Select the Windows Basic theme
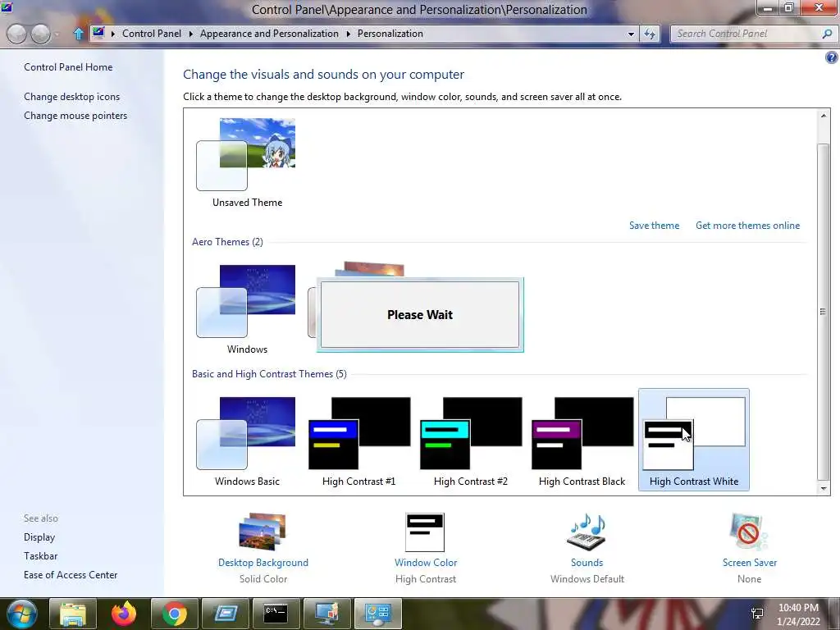840x630 pixels. (x=246, y=441)
